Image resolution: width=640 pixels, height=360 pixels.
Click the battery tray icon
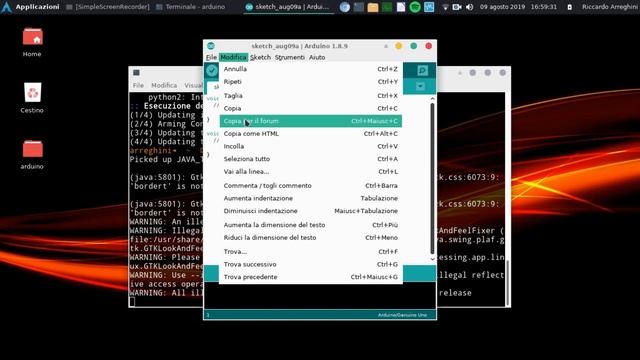click(x=570, y=7)
